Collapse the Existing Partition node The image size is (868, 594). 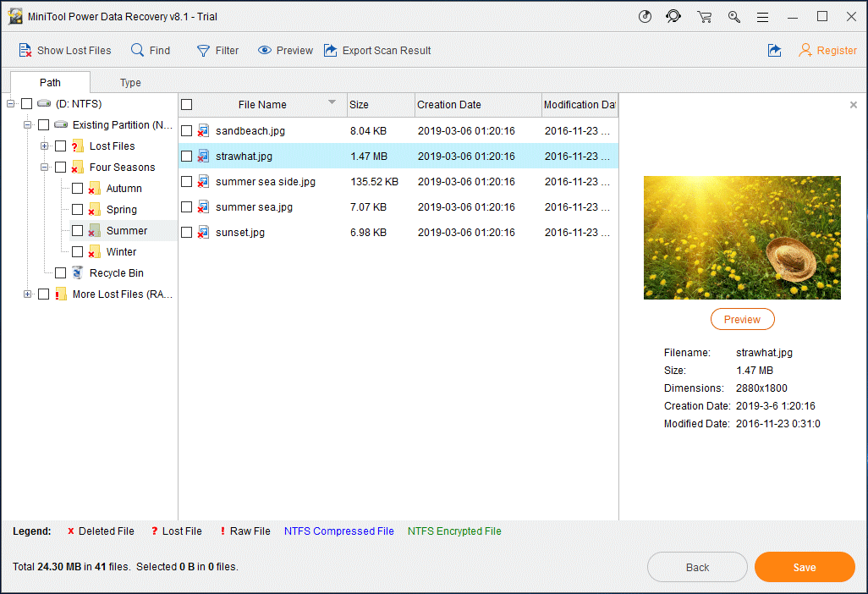tap(27, 124)
